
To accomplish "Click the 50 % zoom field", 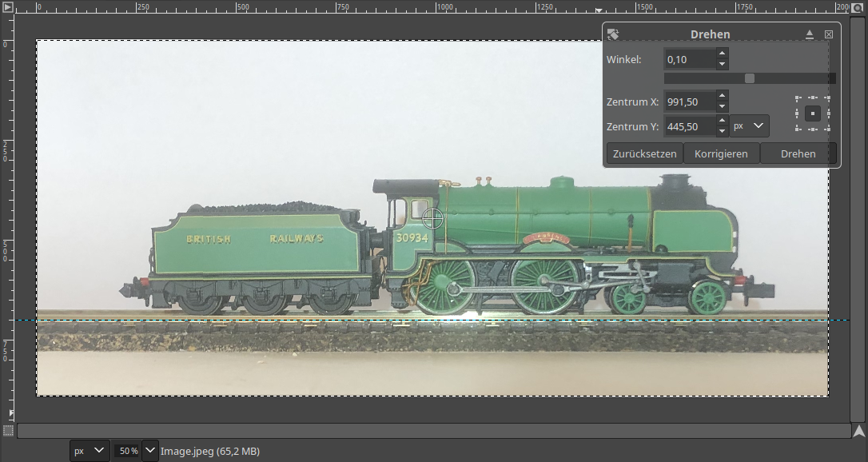I will (x=127, y=451).
